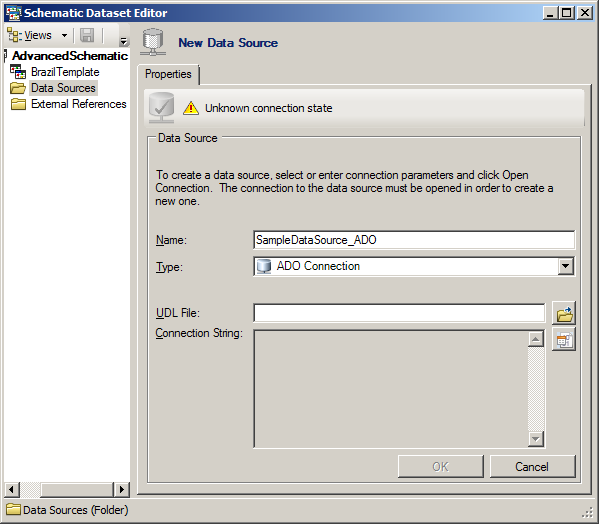Open the toolbar options overflow arrow
The height and width of the screenshot is (524, 599).
123,40
